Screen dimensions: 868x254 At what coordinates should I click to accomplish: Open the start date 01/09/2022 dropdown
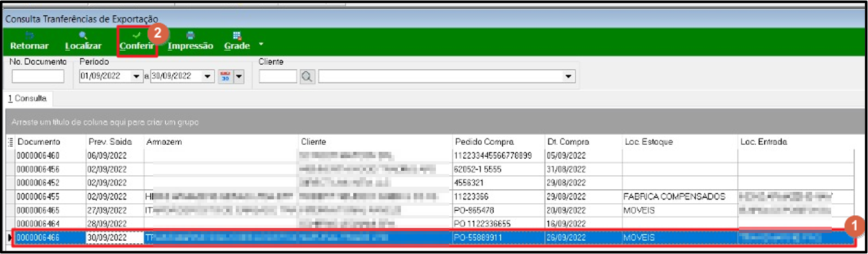coord(137,76)
